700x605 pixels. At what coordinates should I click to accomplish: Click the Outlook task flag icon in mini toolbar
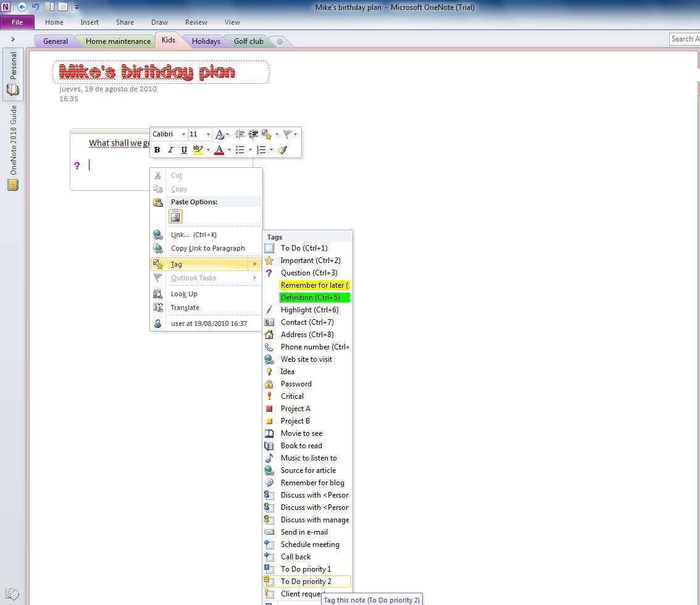click(288, 134)
